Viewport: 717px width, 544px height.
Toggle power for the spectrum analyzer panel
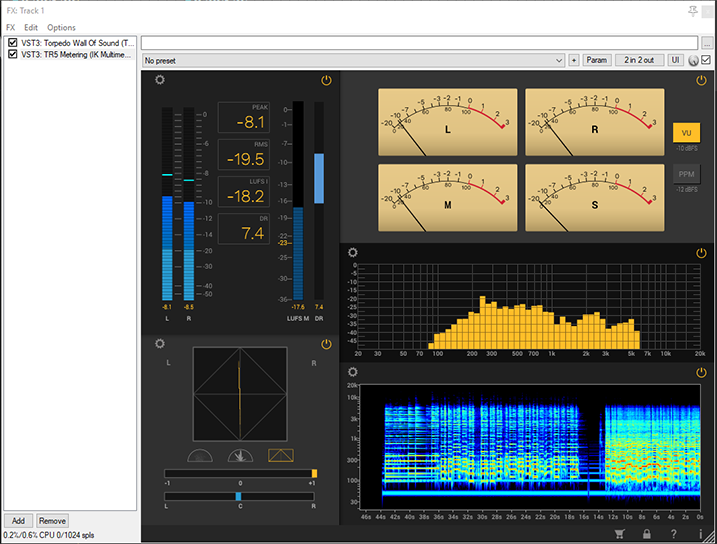tap(701, 253)
